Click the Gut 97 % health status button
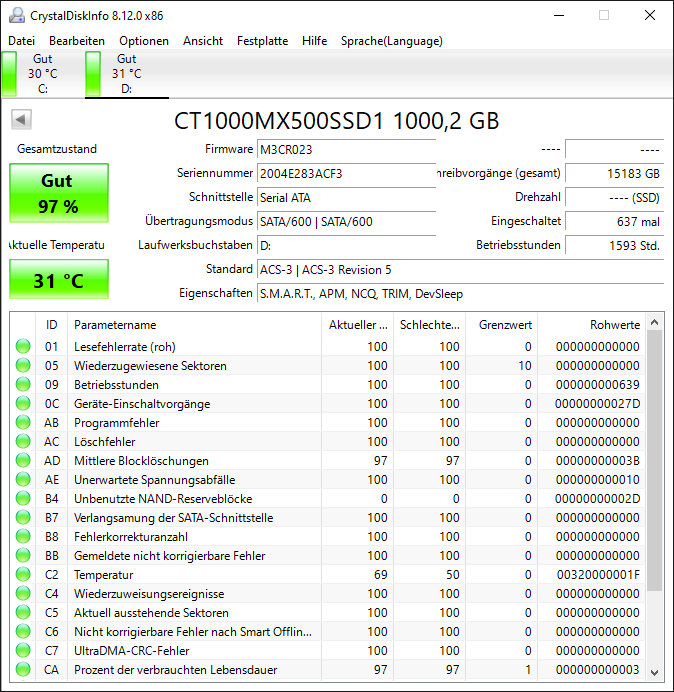Image resolution: width=674 pixels, height=692 pixels. pyautogui.click(x=59, y=193)
